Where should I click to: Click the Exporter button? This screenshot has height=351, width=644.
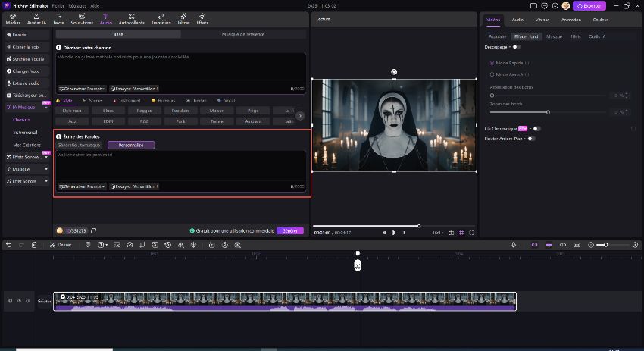tap(589, 5)
